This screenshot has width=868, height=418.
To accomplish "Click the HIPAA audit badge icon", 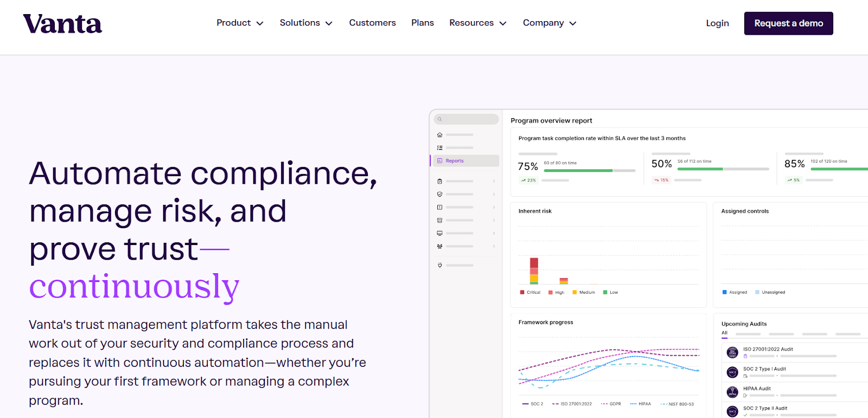I will pyautogui.click(x=732, y=391).
